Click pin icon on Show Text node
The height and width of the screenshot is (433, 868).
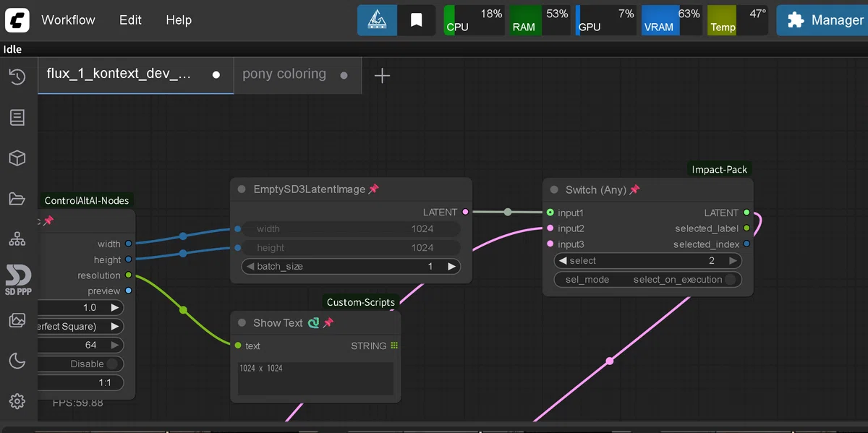[x=328, y=323]
